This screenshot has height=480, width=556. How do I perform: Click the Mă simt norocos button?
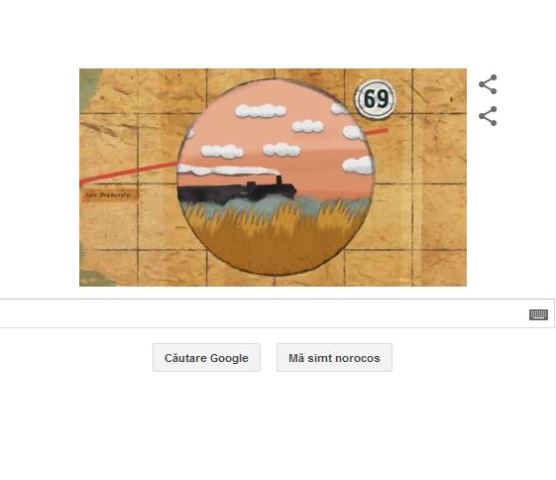pyautogui.click(x=334, y=358)
